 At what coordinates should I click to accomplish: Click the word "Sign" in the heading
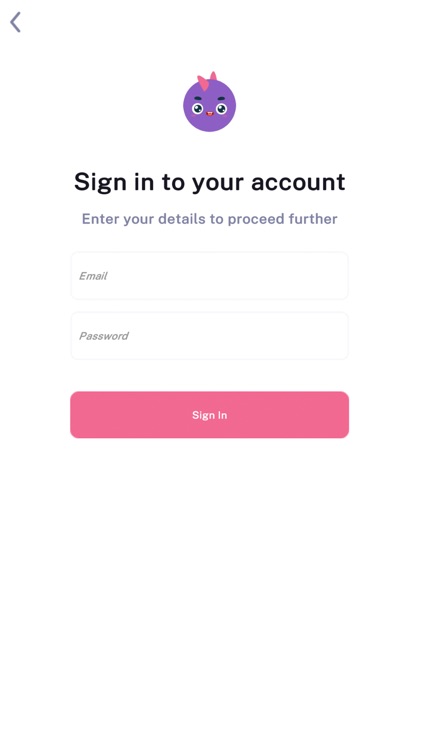pos(100,183)
